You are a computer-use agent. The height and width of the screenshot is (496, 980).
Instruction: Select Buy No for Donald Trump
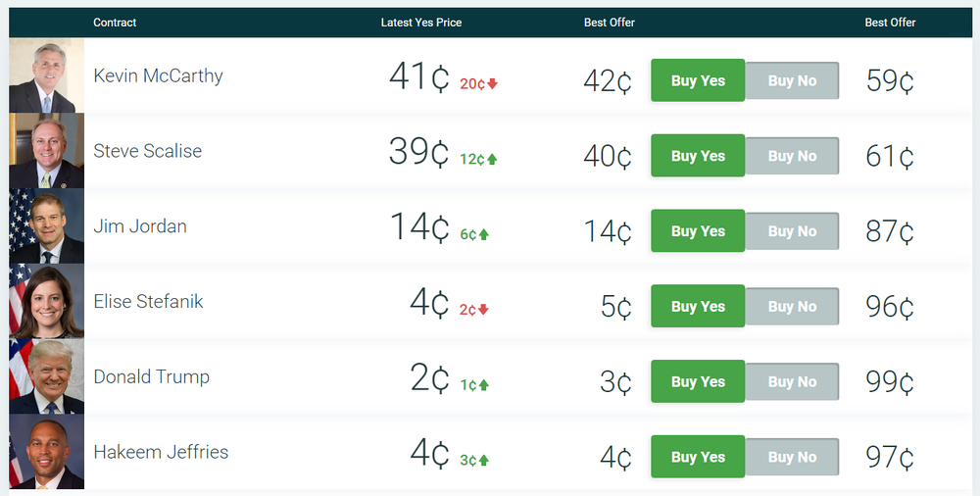click(792, 382)
